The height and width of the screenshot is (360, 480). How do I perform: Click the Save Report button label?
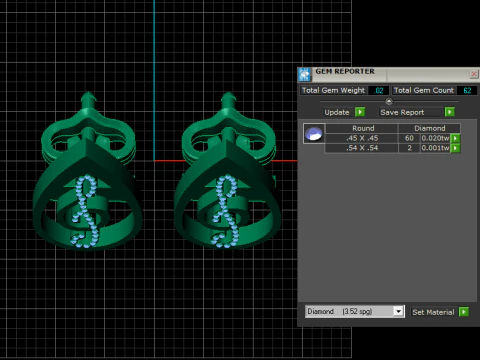coord(402,112)
